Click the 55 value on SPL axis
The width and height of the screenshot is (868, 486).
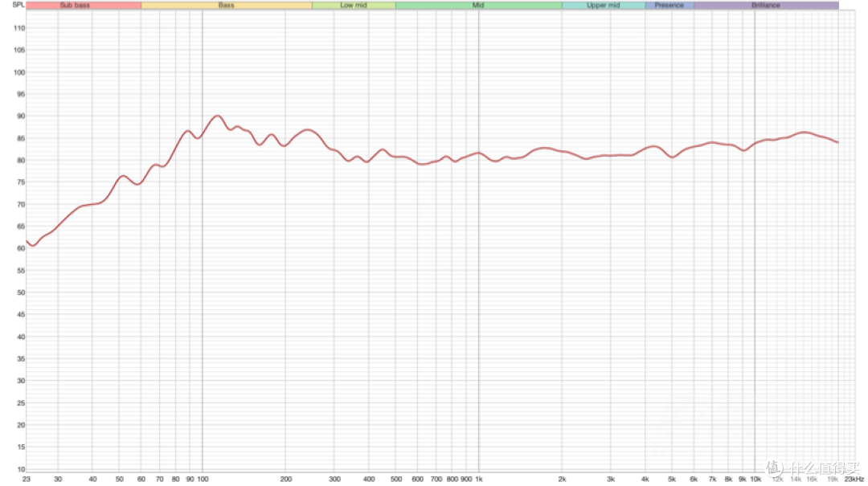[x=21, y=271]
